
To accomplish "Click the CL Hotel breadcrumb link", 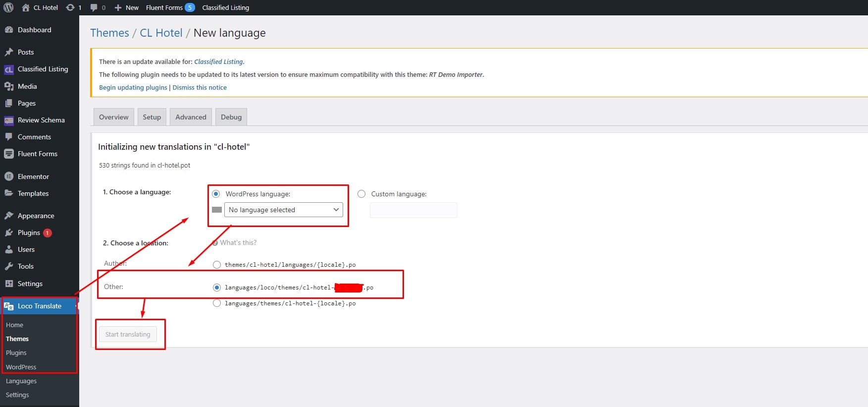I will [161, 33].
